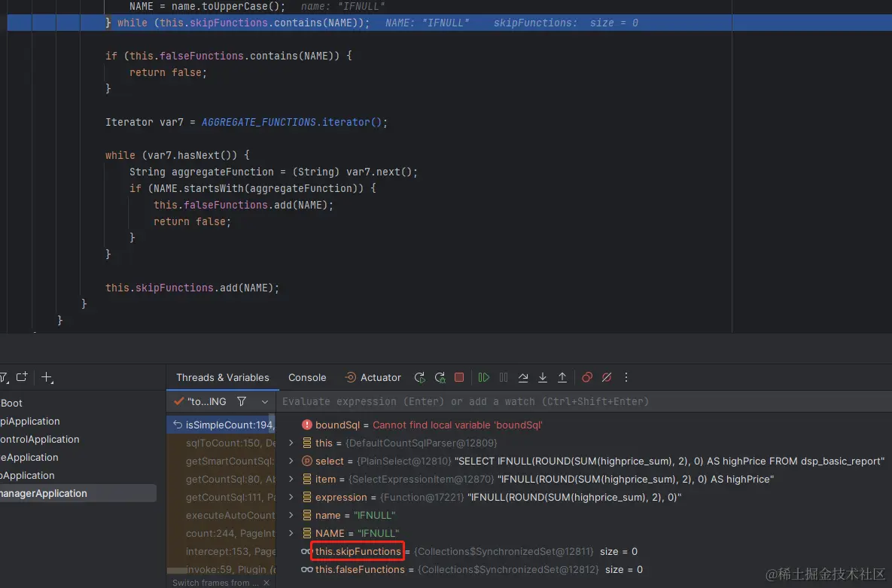This screenshot has width=892, height=588.
Task: Click the NAME.startsWith(aggregateFunction) condition
Action: pos(253,188)
